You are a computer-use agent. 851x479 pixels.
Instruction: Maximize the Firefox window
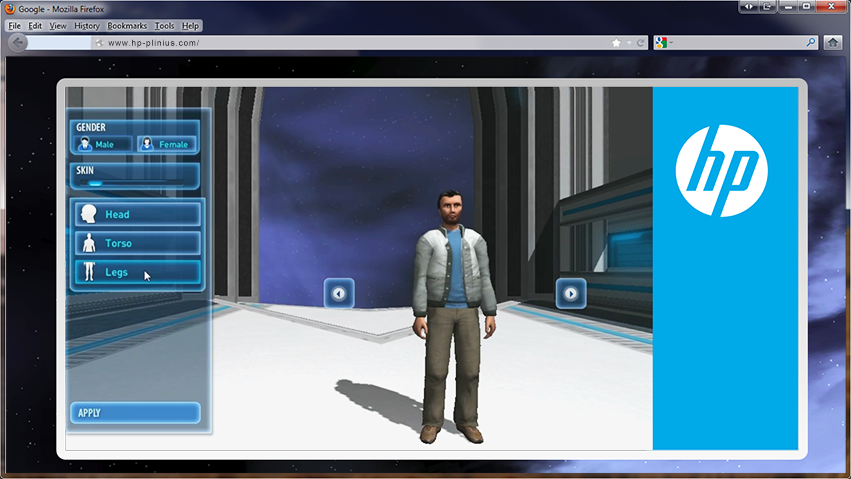click(806, 7)
